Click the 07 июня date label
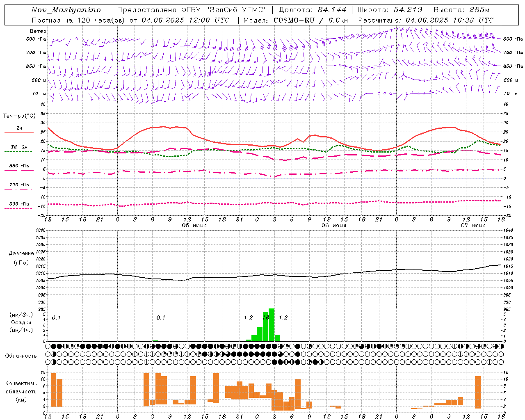 (x=473, y=226)
